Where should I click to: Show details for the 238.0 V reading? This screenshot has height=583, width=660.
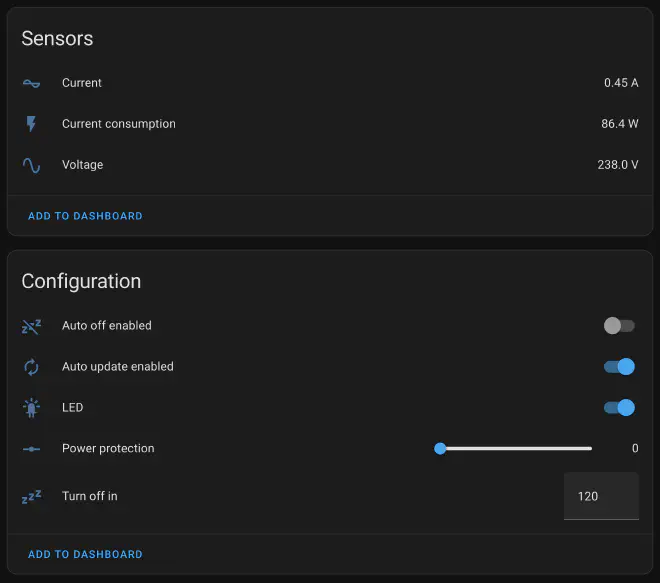click(617, 165)
